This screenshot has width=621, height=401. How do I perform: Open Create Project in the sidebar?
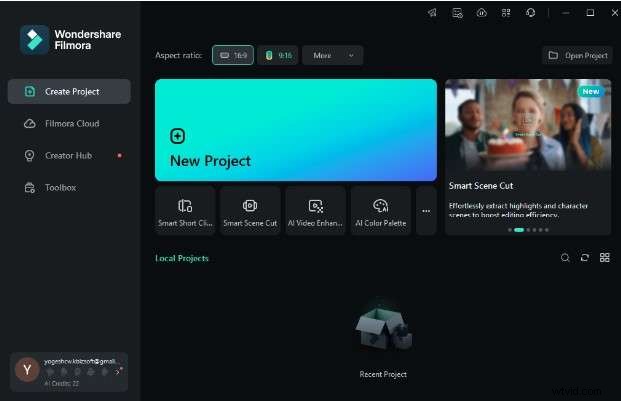[69, 91]
